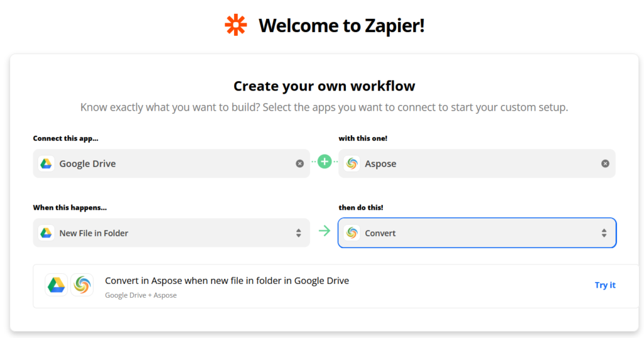Click Google Drive icon in 'Connect this app' field
This screenshot has height=338, width=644.
tap(46, 164)
